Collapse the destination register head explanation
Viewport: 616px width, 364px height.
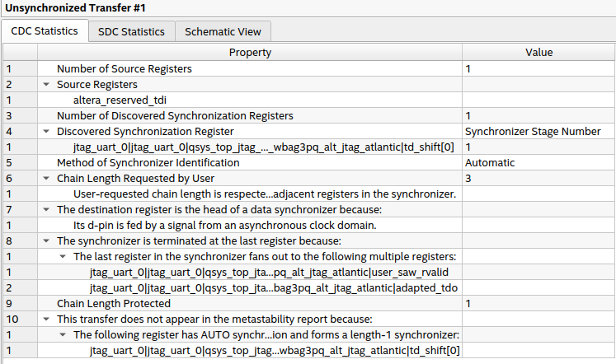pos(45,209)
